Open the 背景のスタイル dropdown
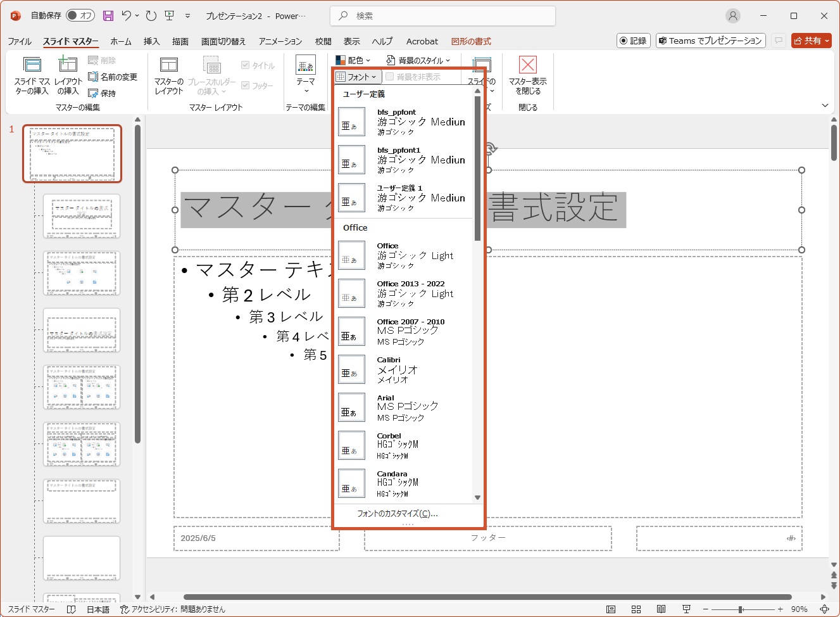840x617 pixels. [418, 60]
